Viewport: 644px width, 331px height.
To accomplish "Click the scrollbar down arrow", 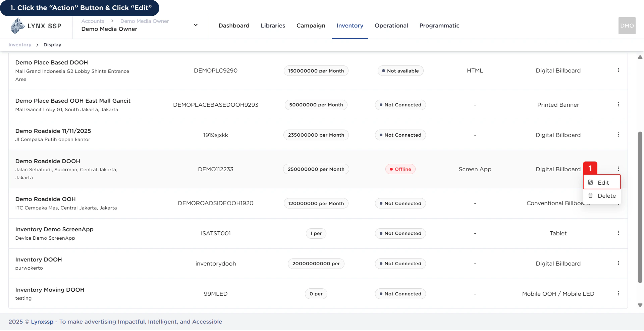I will tap(640, 305).
